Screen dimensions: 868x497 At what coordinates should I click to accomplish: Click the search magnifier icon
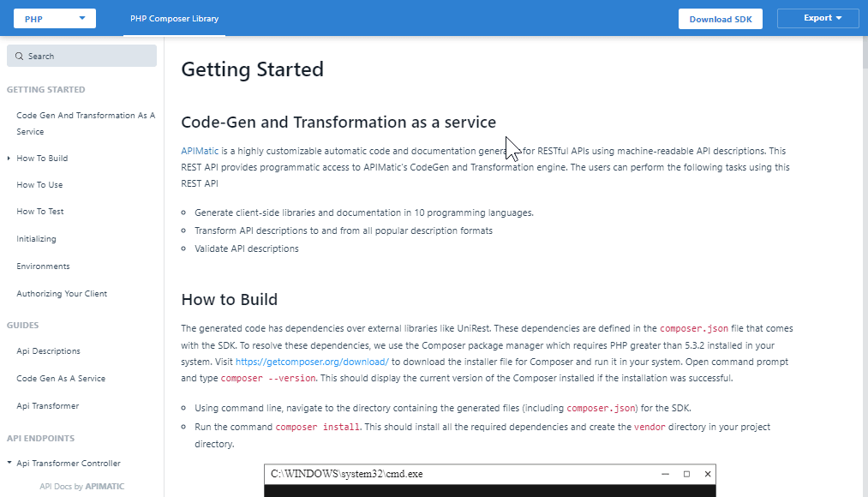coord(19,55)
